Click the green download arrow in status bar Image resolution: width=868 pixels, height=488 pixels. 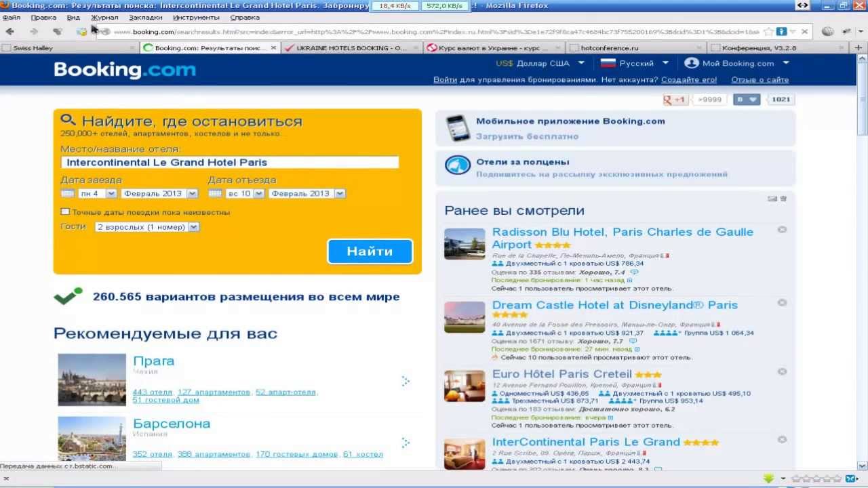[768, 479]
